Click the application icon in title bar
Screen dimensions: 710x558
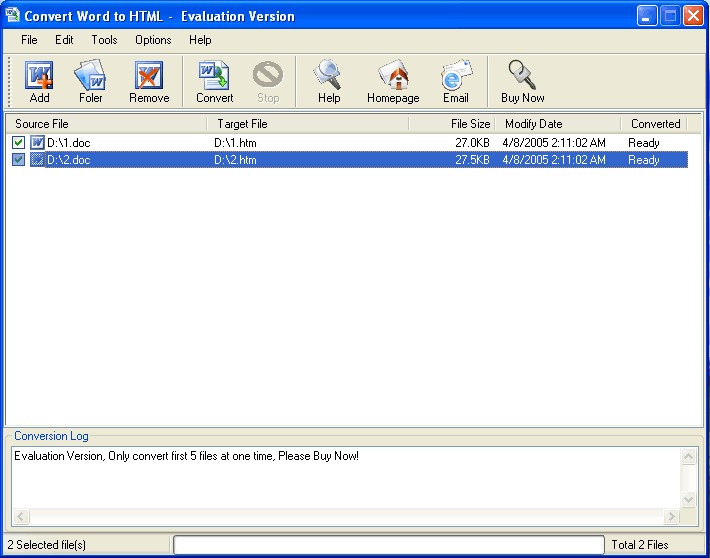(x=12, y=15)
